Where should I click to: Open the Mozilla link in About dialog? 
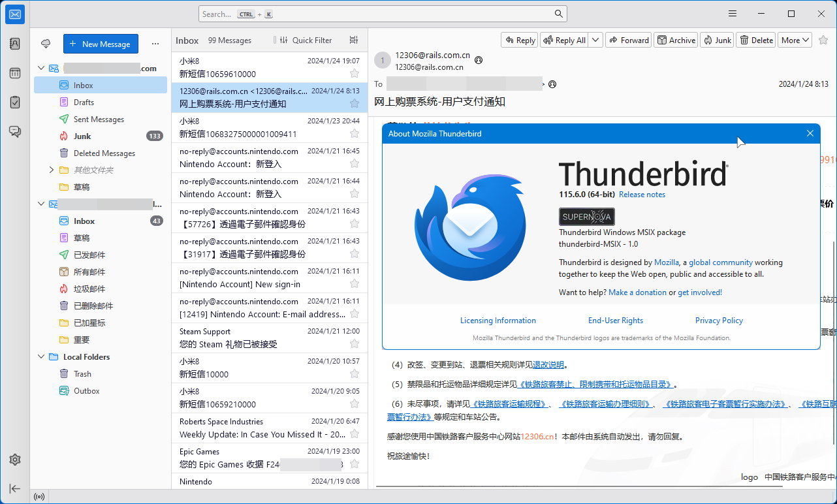point(667,262)
